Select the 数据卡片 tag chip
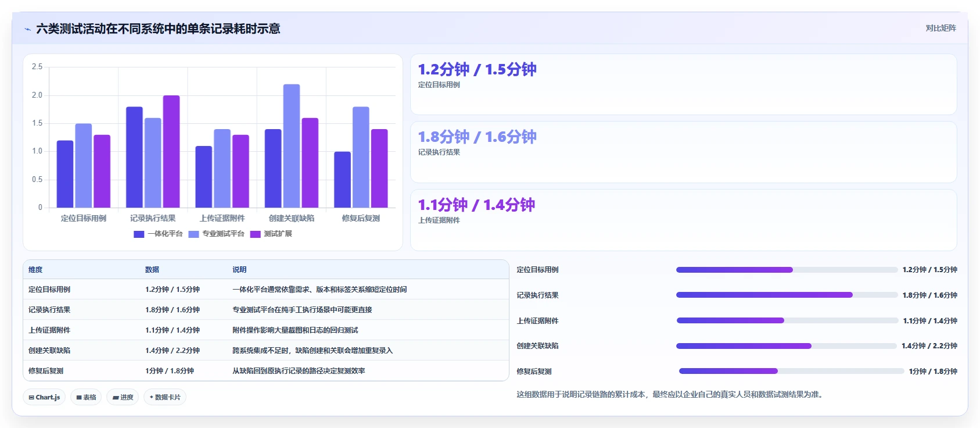This screenshot has height=428, width=980. 165,397
